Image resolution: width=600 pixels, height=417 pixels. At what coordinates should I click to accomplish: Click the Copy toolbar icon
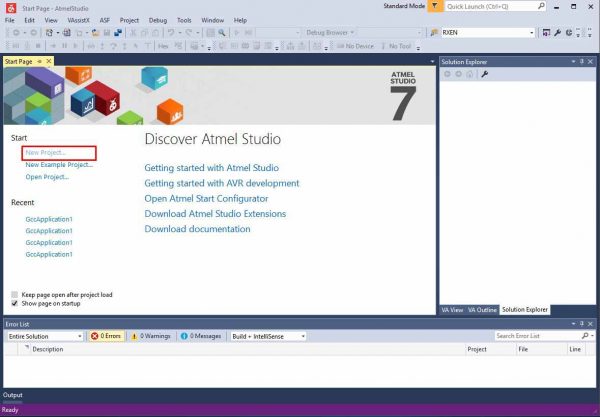[144, 33]
